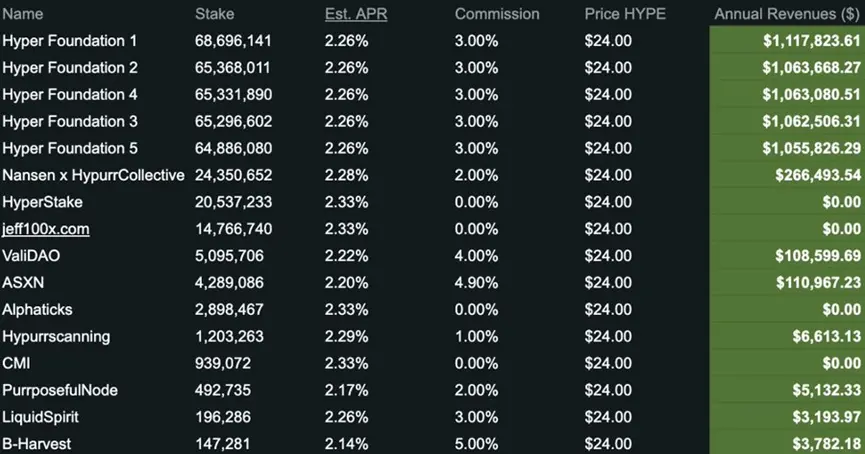Select the HyperStake validator name

[x=41, y=202]
